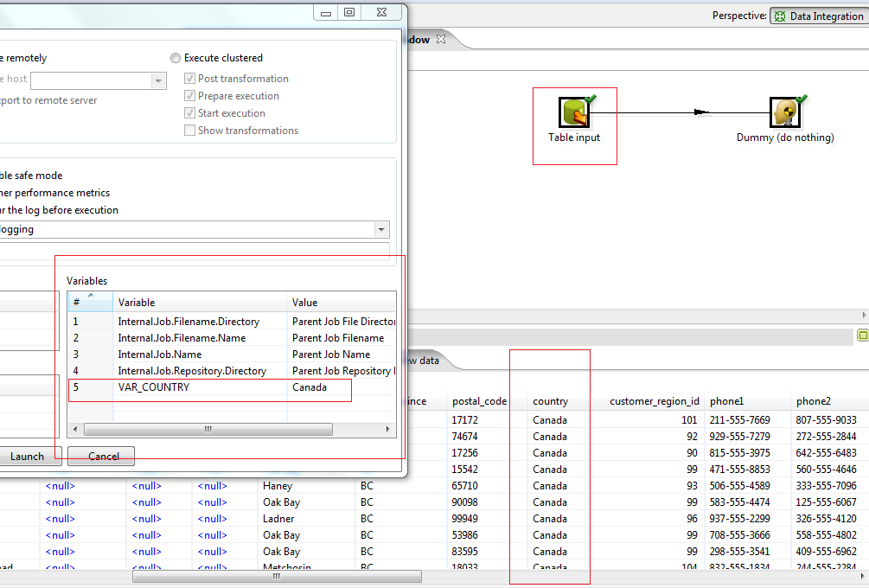Open the logging level dropdown

click(381, 229)
